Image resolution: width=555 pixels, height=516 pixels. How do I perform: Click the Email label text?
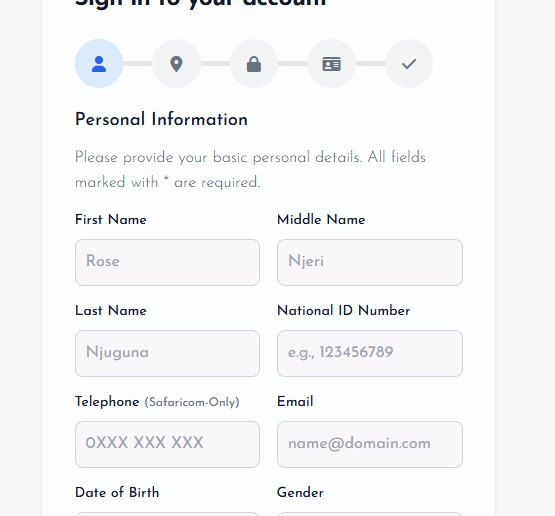click(295, 401)
